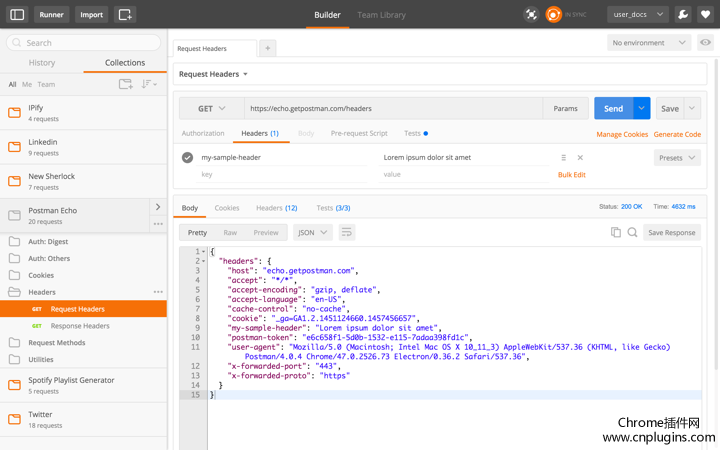Open response Cookies tab
The height and width of the screenshot is (450, 720).
pos(227,208)
